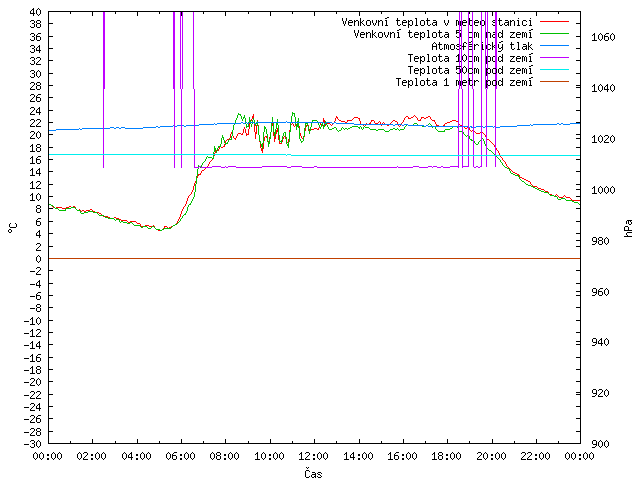Click left axis tick label '40'

point(36,12)
